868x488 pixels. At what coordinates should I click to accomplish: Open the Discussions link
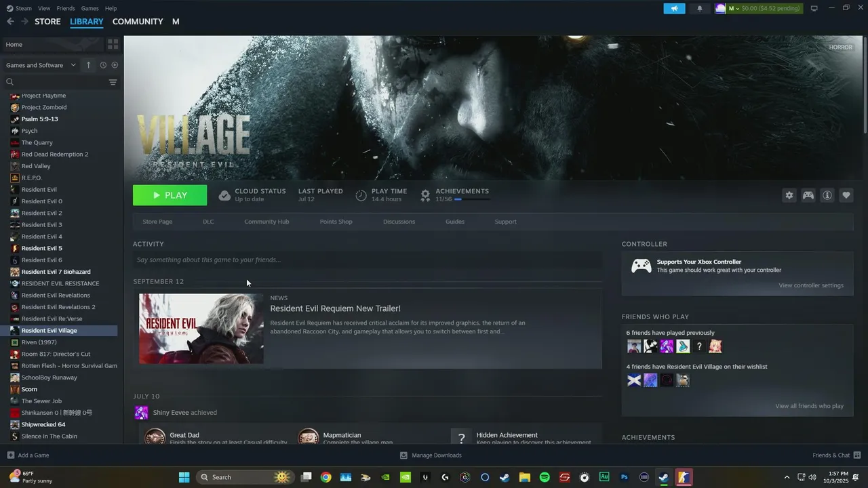pos(399,222)
